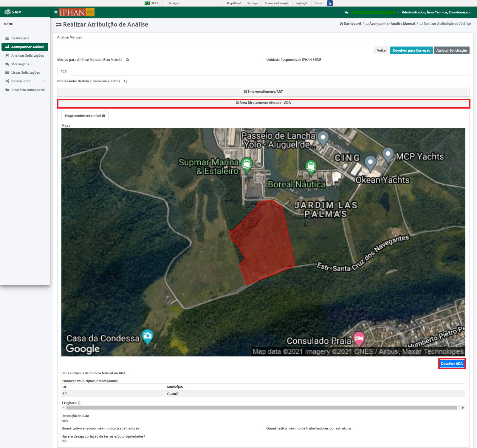This screenshot has height=448, width=477.
Task: Expand the Empreendimento/ART accordion
Action: pos(263,92)
